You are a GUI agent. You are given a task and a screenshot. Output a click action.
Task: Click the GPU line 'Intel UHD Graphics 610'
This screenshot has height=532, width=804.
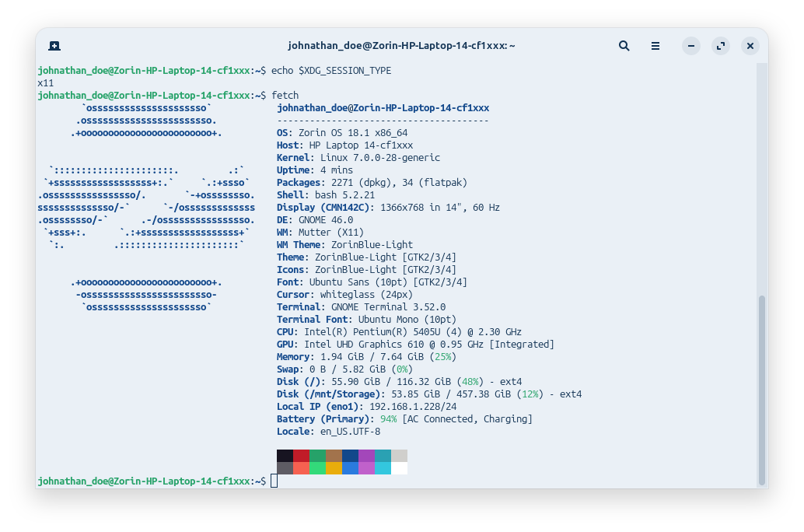coord(364,345)
